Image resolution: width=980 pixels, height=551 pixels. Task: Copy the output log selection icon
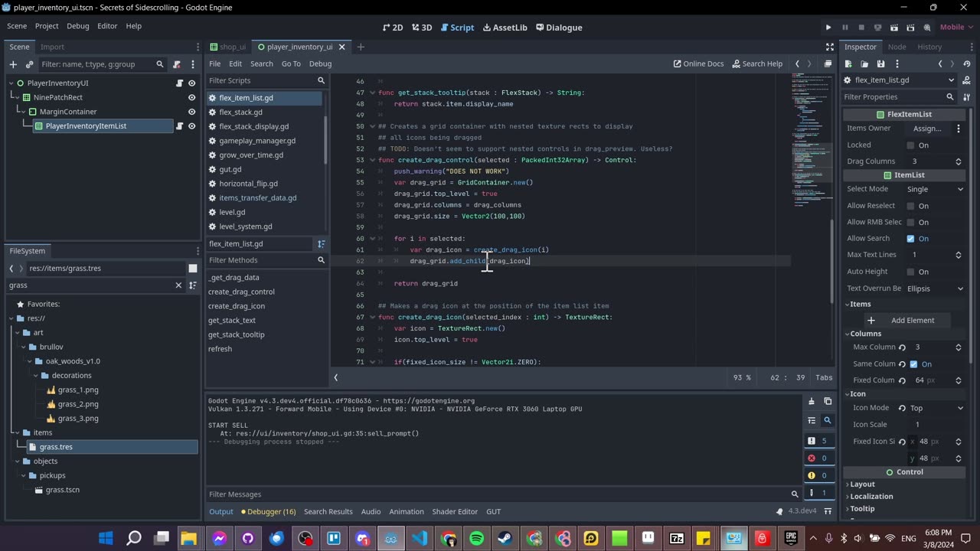point(828,401)
